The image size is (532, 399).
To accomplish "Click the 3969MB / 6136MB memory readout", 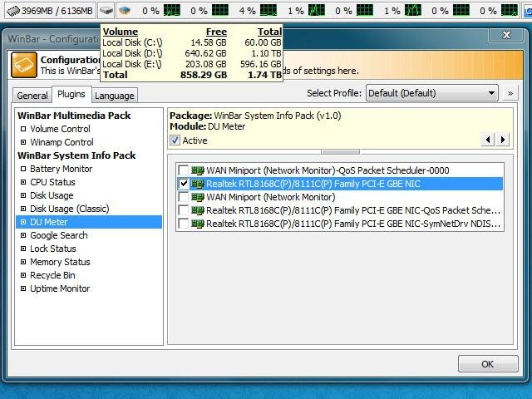I will (x=57, y=11).
